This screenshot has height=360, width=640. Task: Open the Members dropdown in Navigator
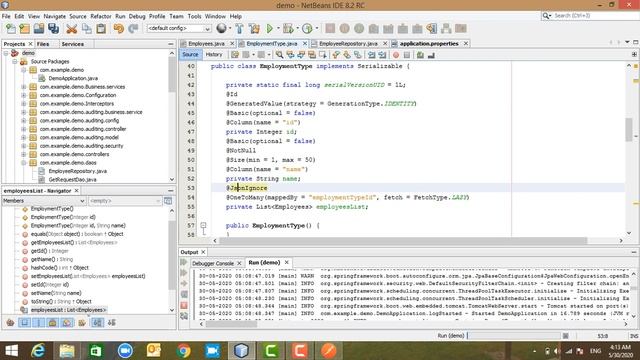click(44, 201)
